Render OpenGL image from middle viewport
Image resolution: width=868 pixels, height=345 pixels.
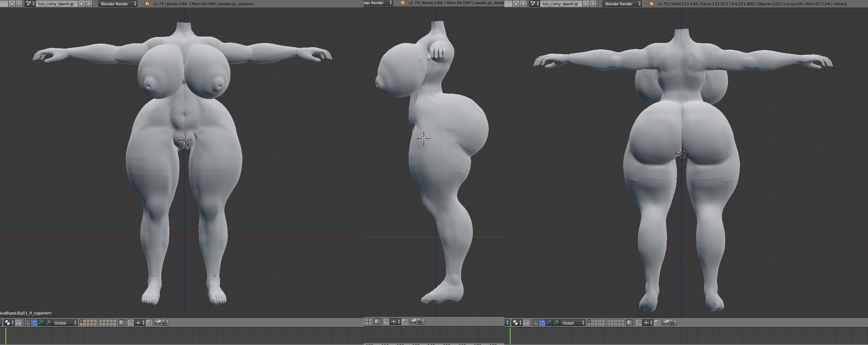click(413, 322)
